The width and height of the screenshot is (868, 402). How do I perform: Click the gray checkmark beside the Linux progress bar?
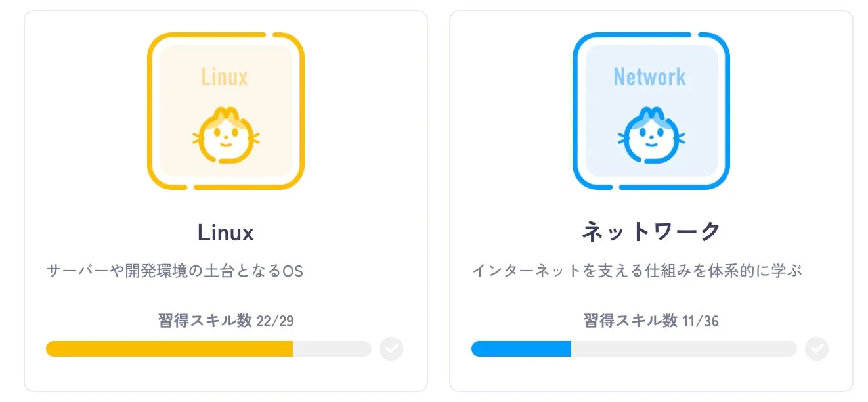pos(391,349)
